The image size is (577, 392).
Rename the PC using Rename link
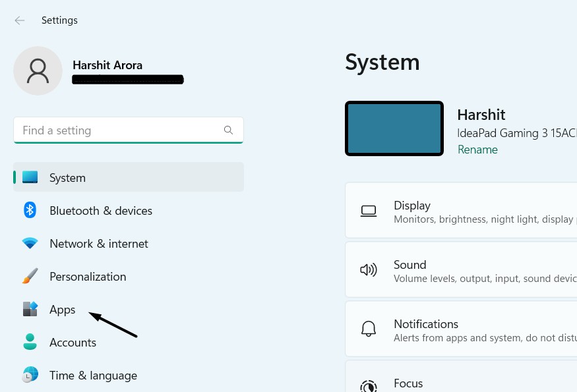pos(477,150)
